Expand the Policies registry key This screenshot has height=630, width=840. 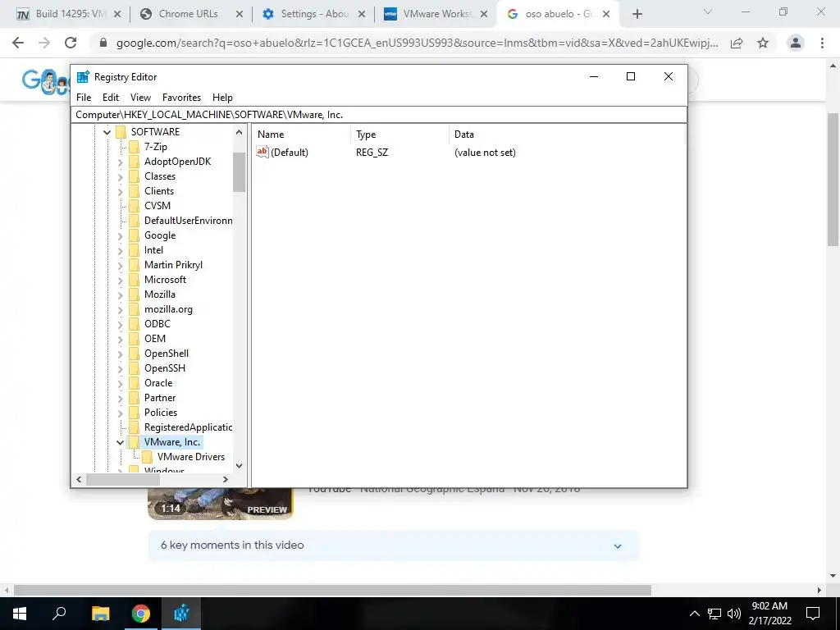120,413
